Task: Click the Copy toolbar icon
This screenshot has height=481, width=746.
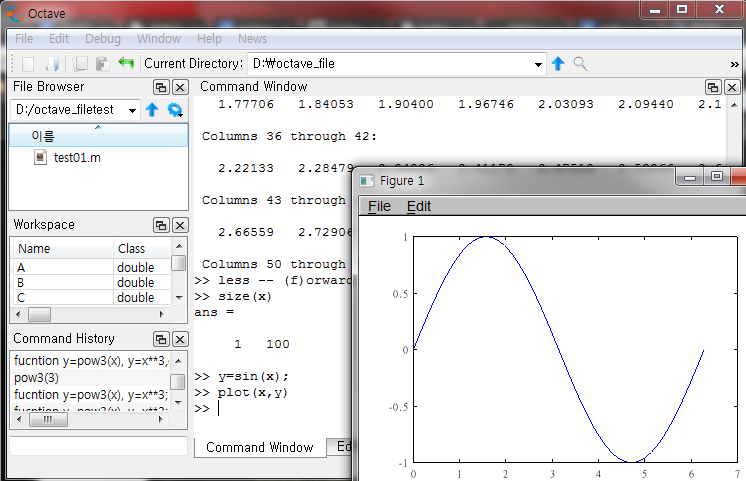Action: click(79, 64)
